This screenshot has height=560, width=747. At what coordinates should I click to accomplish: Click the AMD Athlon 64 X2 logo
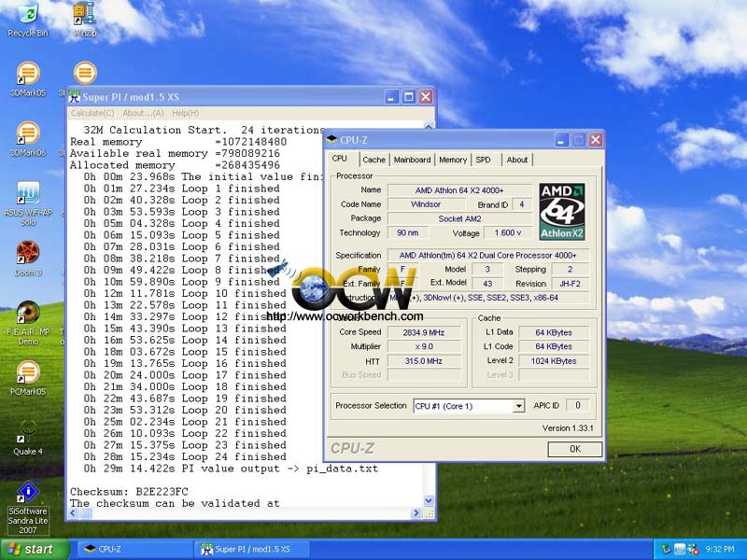(562, 212)
